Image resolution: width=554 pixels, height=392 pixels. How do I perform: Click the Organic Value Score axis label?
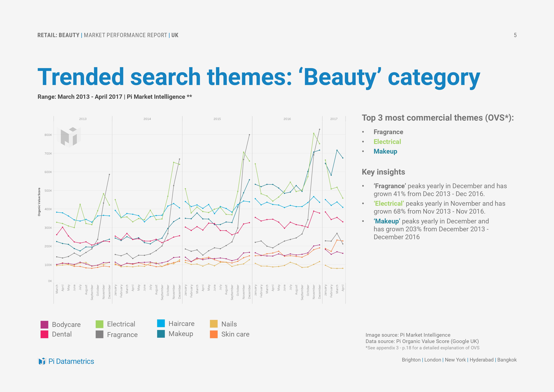coord(39,202)
